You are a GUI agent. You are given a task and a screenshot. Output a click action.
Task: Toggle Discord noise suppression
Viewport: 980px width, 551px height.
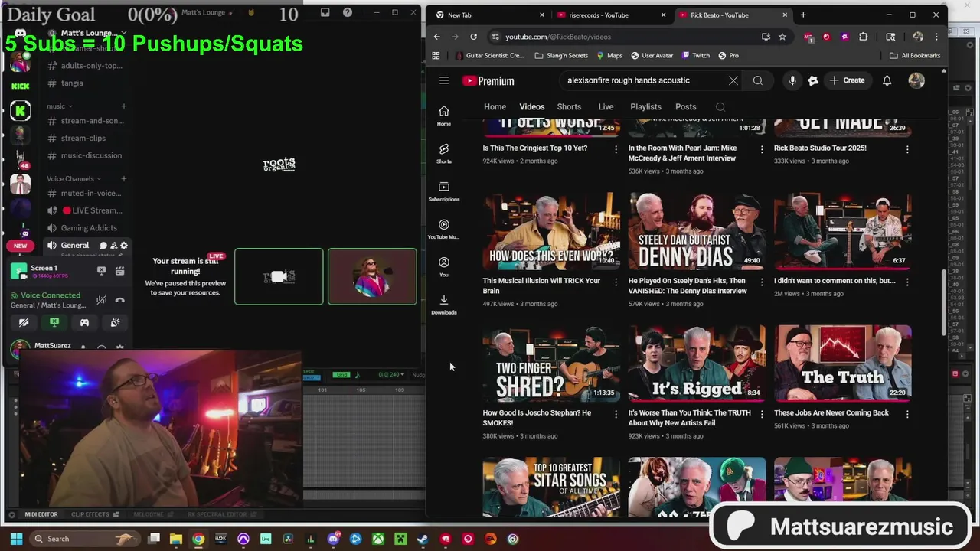coord(101,300)
